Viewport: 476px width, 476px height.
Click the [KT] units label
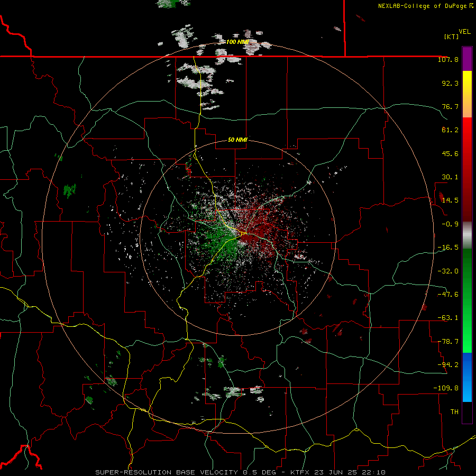coord(452,36)
